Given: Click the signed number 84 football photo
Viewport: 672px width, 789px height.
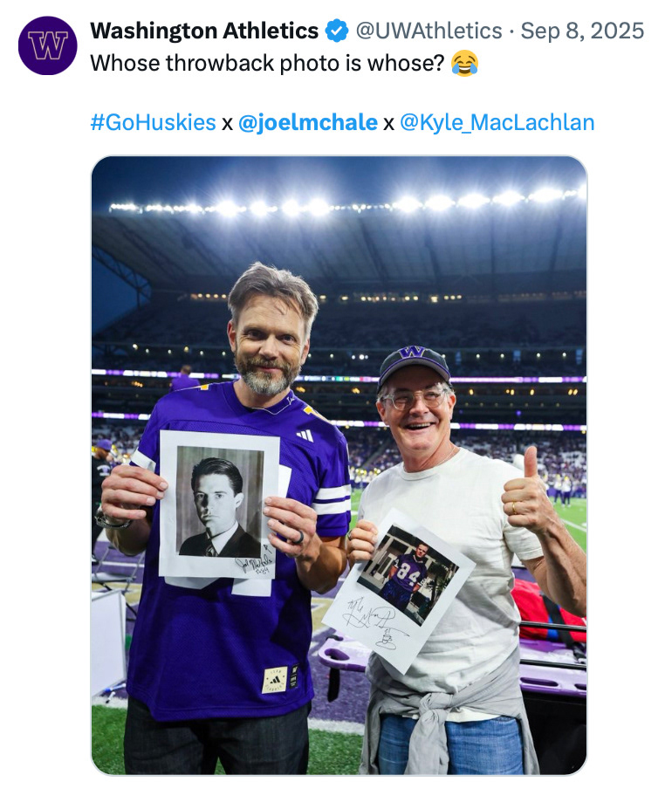Looking at the screenshot, I should [x=405, y=576].
